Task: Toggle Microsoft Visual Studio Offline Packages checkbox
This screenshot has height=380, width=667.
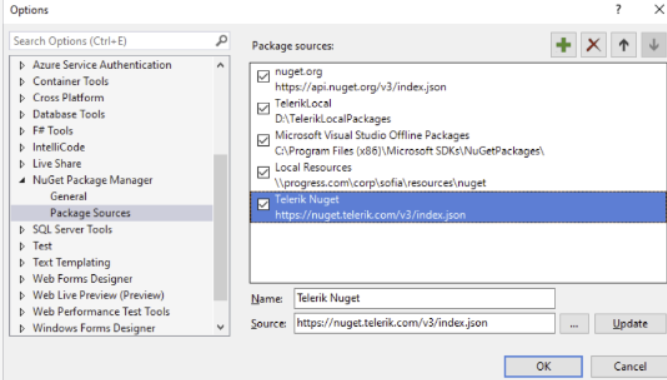Action: click(263, 140)
